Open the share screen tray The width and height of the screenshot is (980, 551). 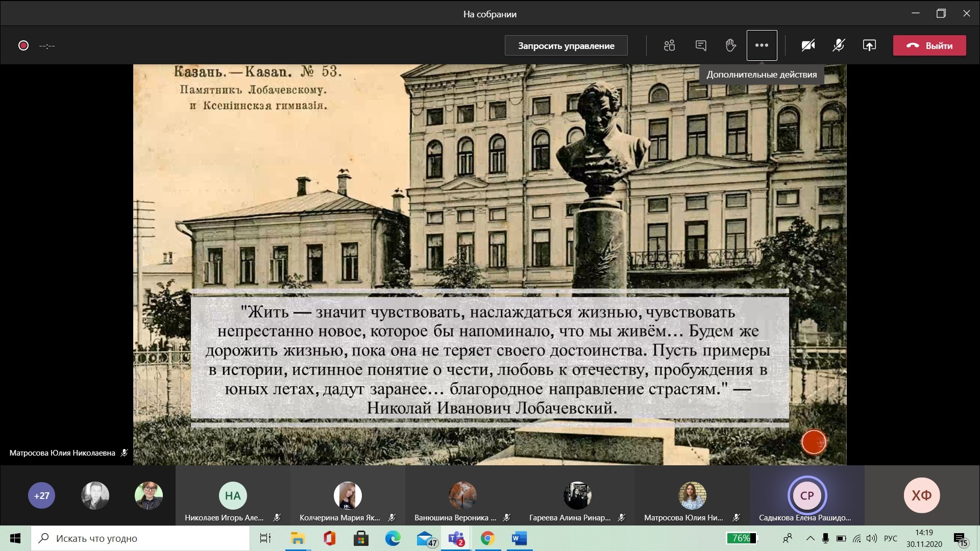pyautogui.click(x=869, y=45)
